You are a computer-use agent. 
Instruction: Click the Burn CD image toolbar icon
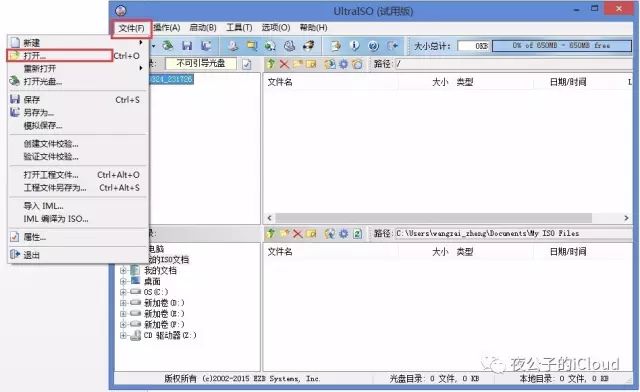[309, 45]
